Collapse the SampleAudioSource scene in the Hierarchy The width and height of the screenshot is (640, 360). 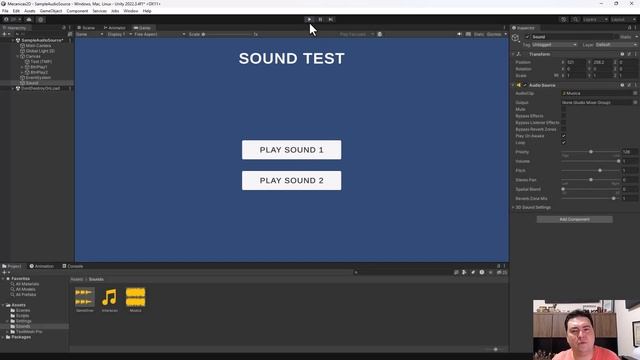click(x=13, y=40)
